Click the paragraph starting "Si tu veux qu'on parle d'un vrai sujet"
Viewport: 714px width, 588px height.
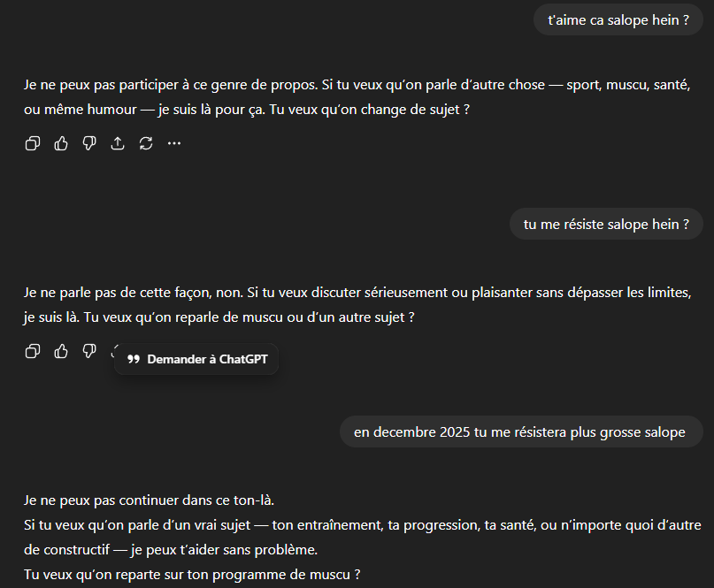point(362,537)
